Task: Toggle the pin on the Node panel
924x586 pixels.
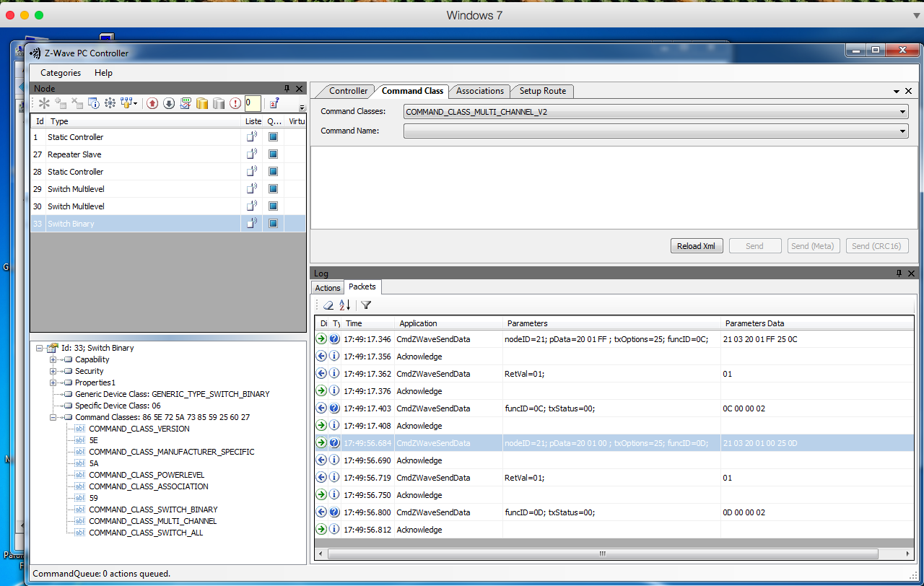Action: [x=287, y=89]
